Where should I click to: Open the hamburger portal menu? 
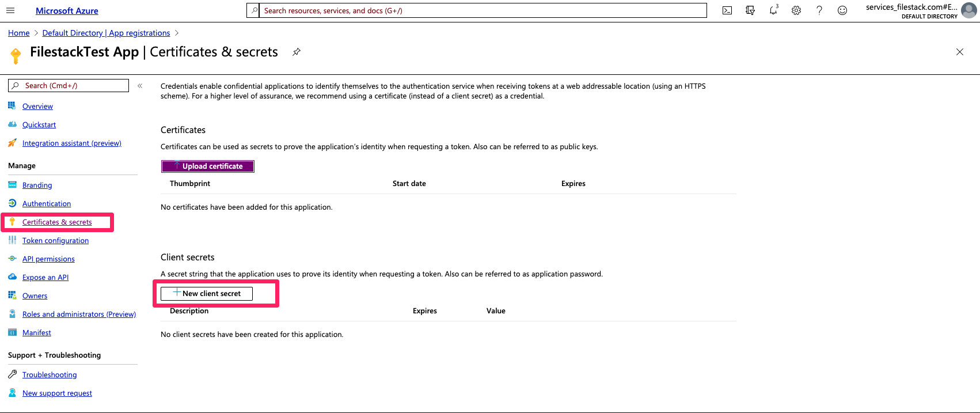coord(10,10)
